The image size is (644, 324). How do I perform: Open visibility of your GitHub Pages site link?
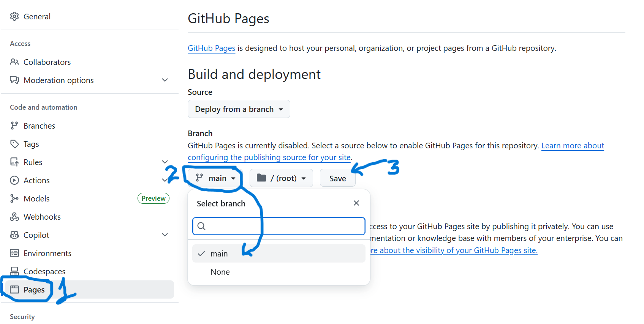[454, 250]
